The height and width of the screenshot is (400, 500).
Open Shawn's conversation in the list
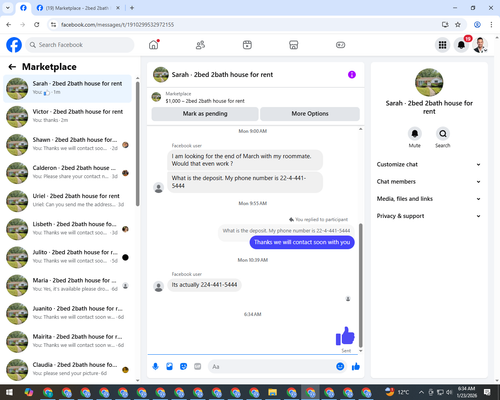[x=67, y=145]
